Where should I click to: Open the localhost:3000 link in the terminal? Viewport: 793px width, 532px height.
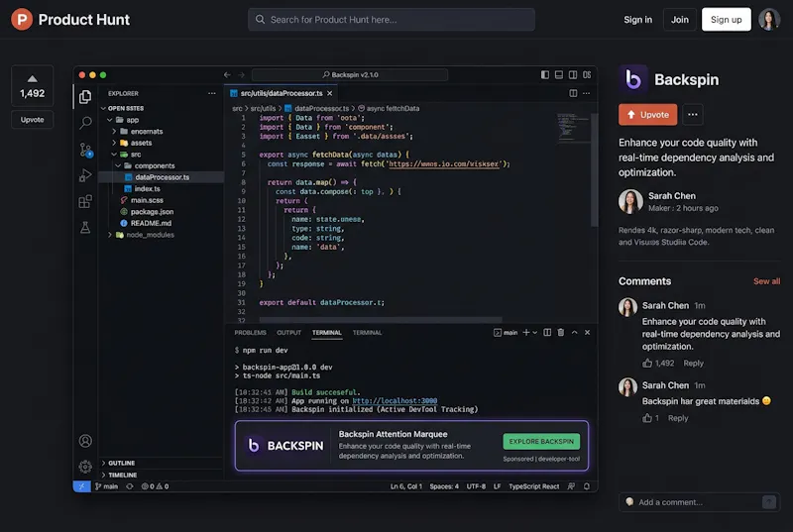[395, 400]
